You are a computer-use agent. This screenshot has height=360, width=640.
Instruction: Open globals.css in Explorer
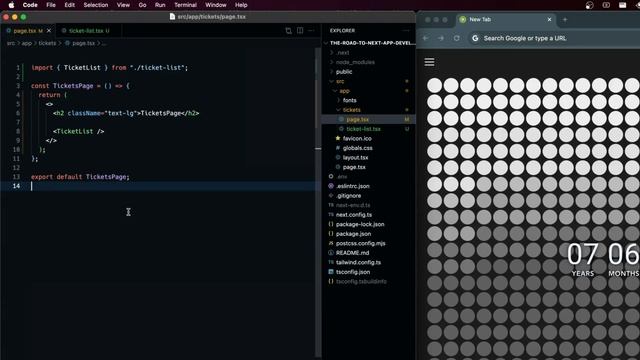click(x=369, y=148)
